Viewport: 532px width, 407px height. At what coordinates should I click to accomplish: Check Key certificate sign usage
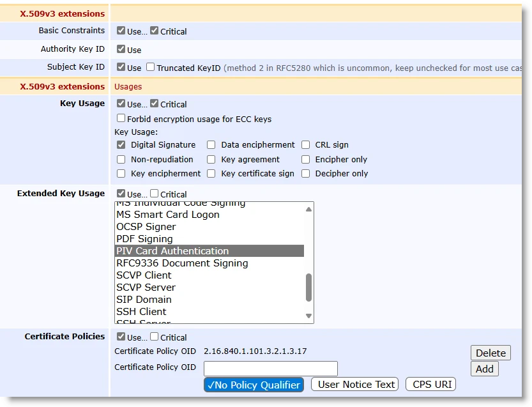(211, 174)
